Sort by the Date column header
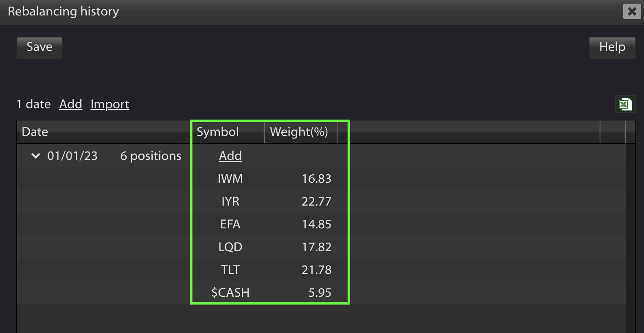644x333 pixels. click(x=104, y=132)
